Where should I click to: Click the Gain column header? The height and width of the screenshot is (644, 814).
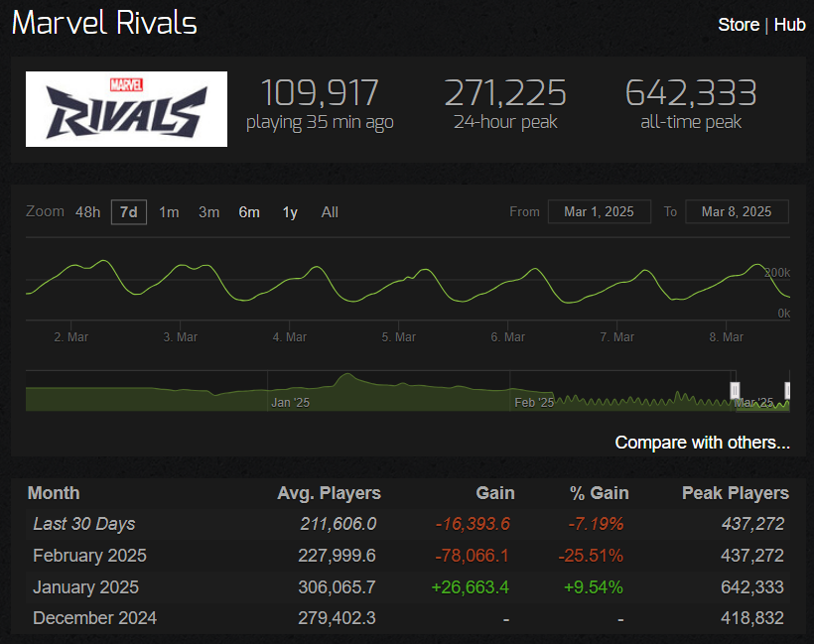point(495,493)
